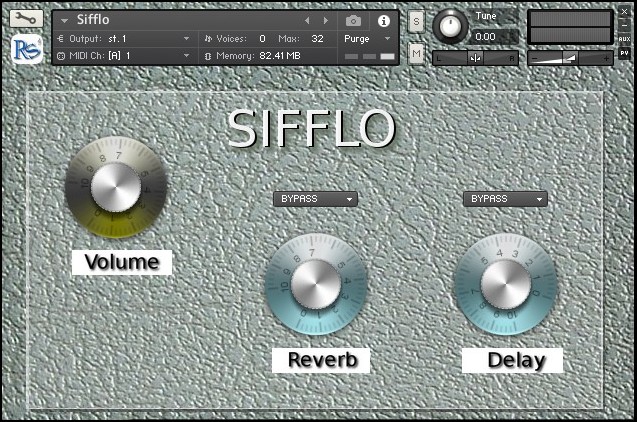
Task: Go to next instrument preset arrow
Action: [x=325, y=20]
